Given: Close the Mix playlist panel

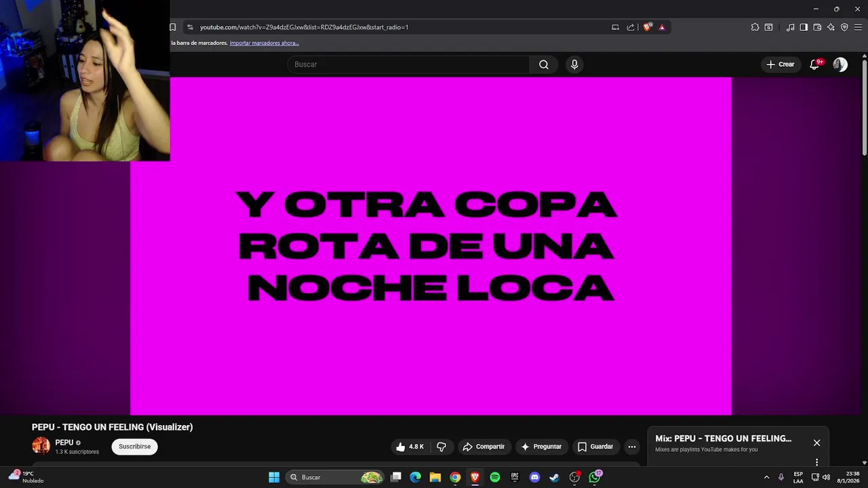Looking at the screenshot, I should tap(816, 443).
